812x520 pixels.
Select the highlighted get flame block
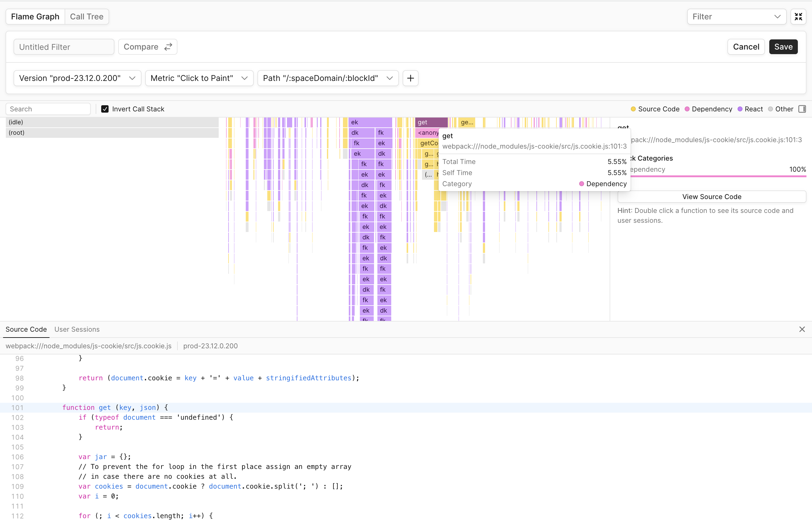point(431,122)
